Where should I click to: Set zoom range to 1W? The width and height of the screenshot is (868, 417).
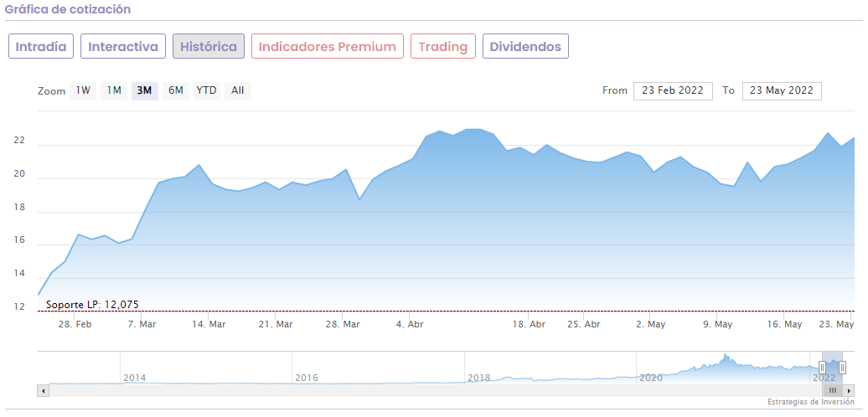[83, 90]
